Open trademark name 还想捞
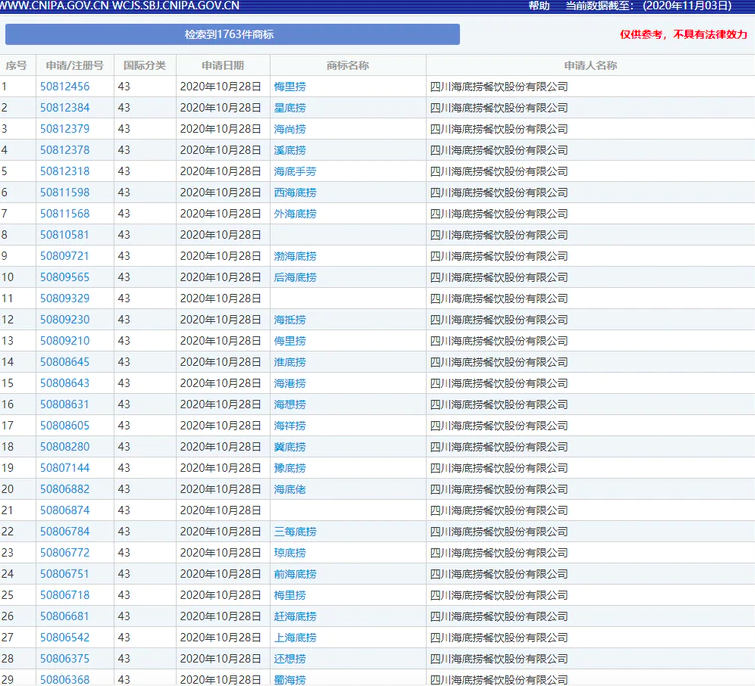 (290, 659)
